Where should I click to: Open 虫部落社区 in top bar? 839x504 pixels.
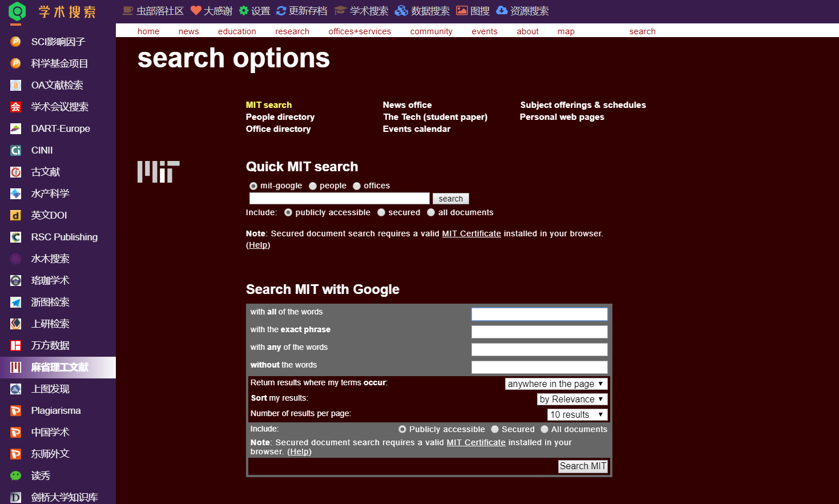pyautogui.click(x=153, y=11)
